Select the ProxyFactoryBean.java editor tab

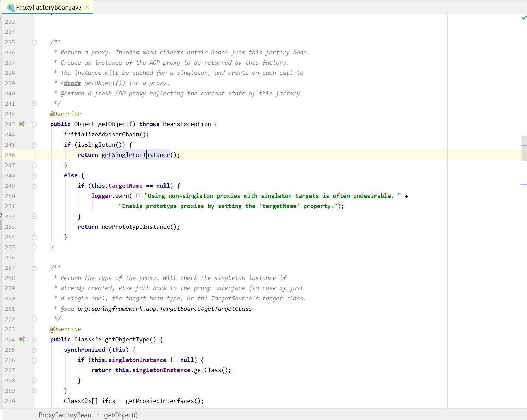pyautogui.click(x=49, y=7)
